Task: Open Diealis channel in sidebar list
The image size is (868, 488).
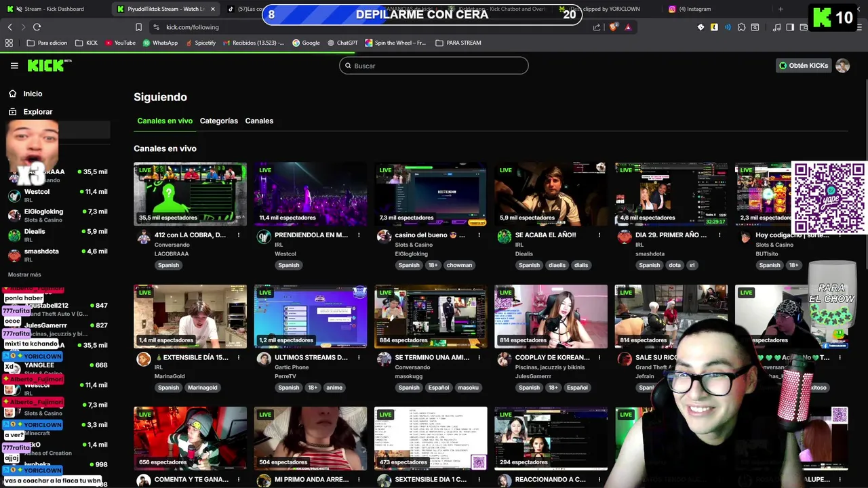Action: tap(58, 235)
